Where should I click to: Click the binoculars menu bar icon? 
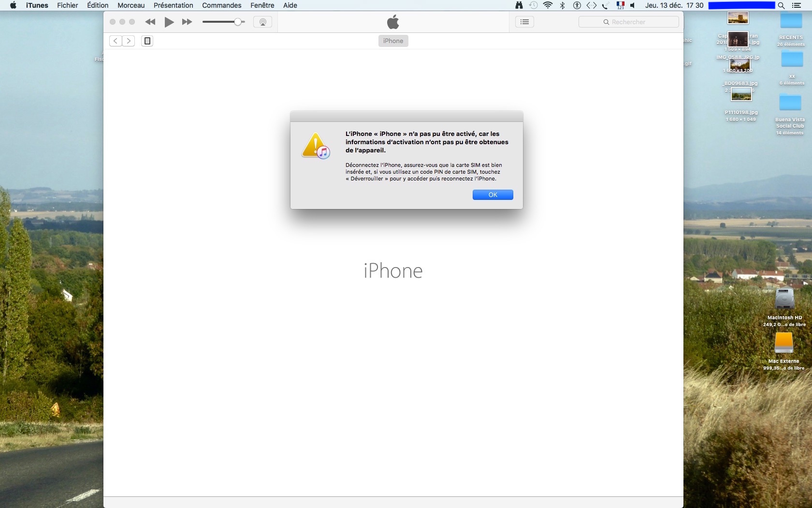[519, 5]
